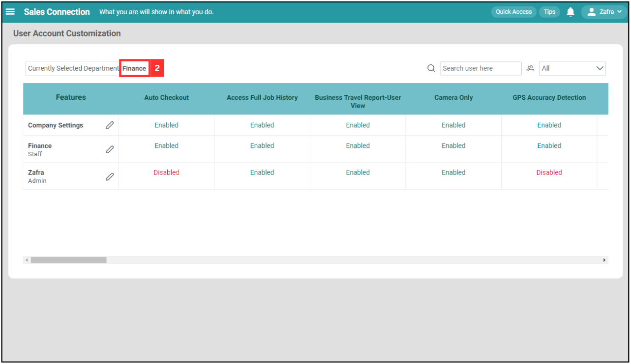631x364 pixels.
Task: Click the Business Travel Report-User View header
Action: pos(358,102)
